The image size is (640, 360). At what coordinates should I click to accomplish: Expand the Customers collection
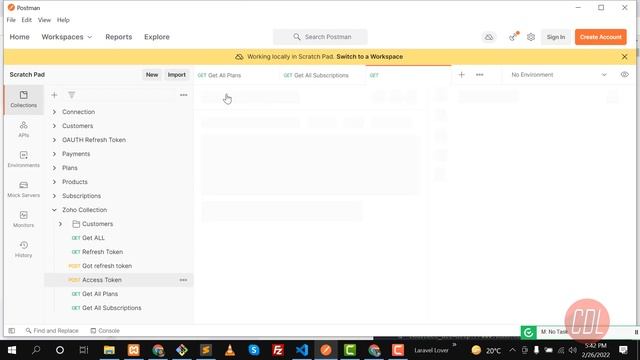coord(54,126)
